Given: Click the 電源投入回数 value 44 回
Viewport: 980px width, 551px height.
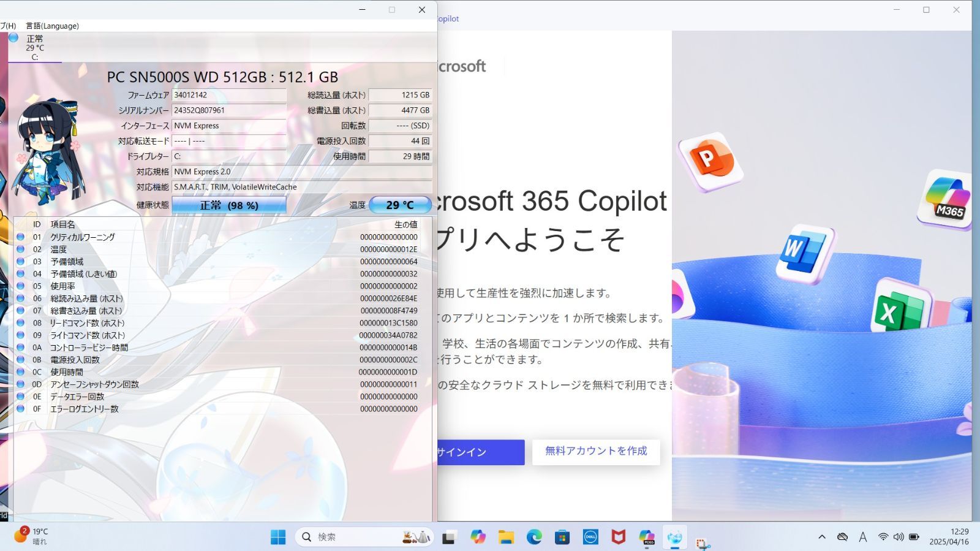Looking at the screenshot, I should (400, 141).
